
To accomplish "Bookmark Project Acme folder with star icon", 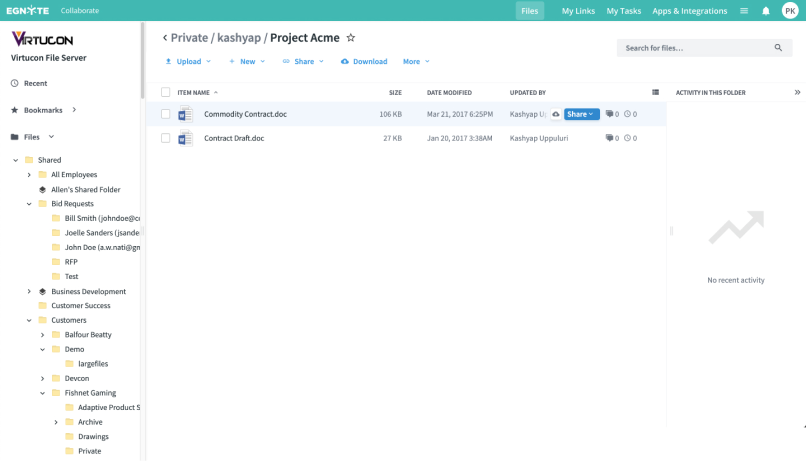I will 350,38.
